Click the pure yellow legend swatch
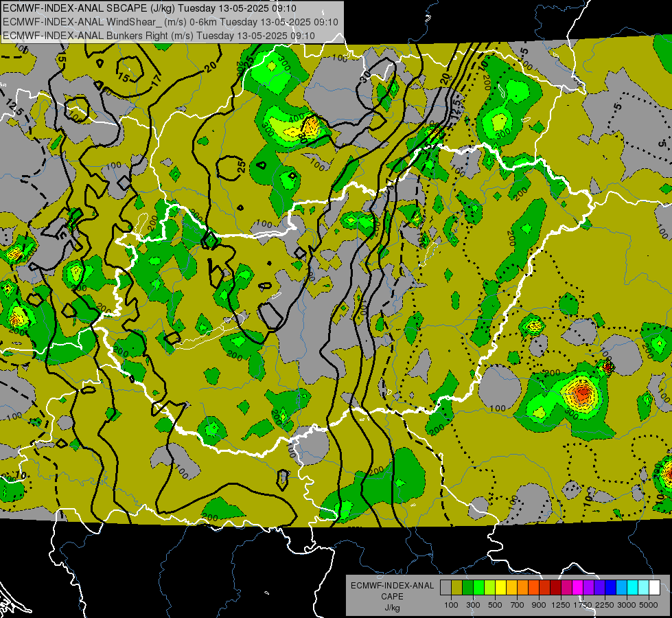 click(500, 588)
